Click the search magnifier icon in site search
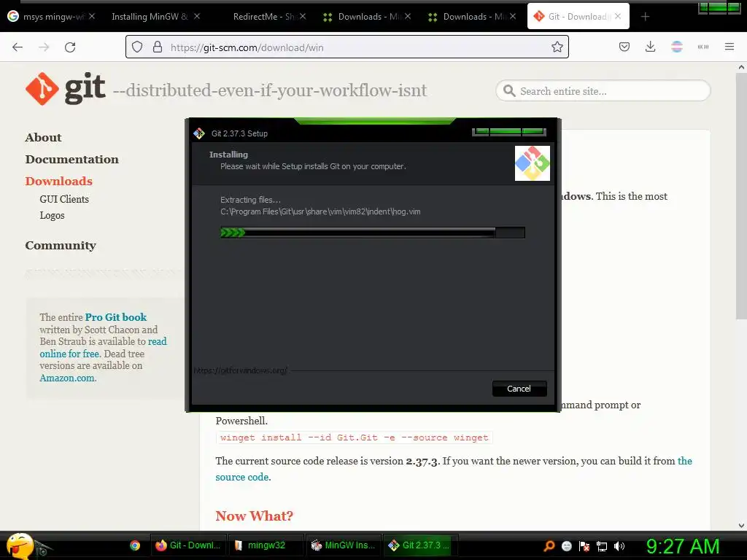747x560 pixels. click(508, 91)
